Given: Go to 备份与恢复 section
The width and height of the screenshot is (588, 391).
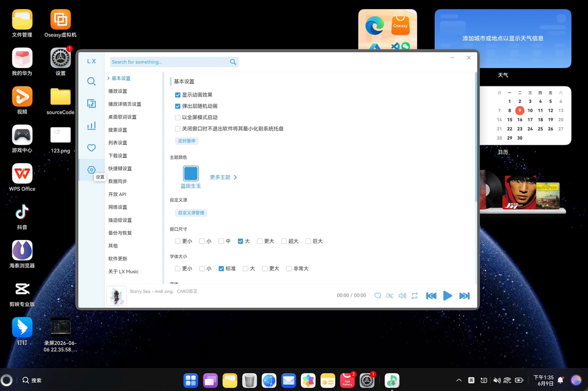Looking at the screenshot, I should [120, 233].
